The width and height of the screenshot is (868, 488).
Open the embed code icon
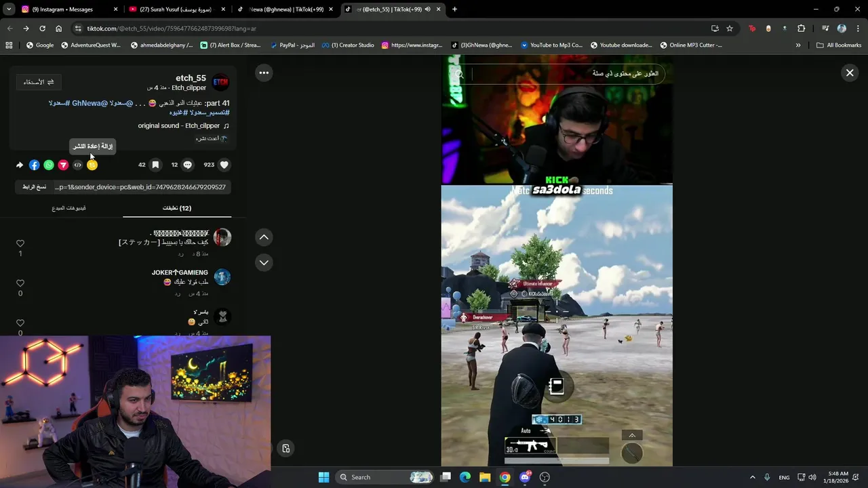(x=77, y=165)
